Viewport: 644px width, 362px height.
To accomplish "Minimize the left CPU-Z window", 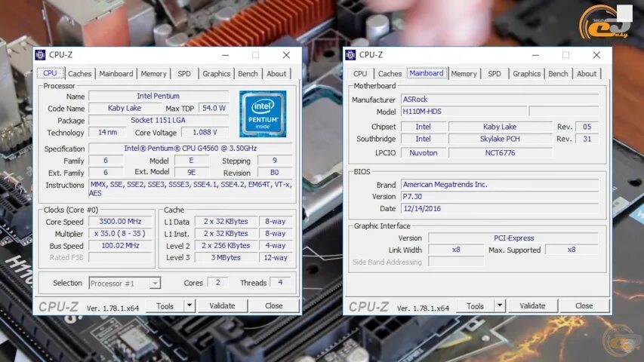I will coord(226,55).
